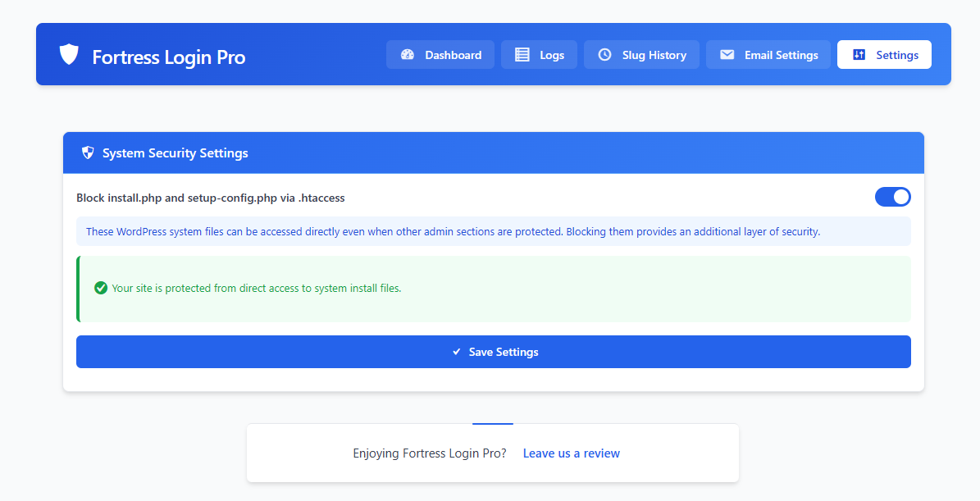Click the Slug History clock icon
The width and height of the screenshot is (980, 501).
(604, 55)
